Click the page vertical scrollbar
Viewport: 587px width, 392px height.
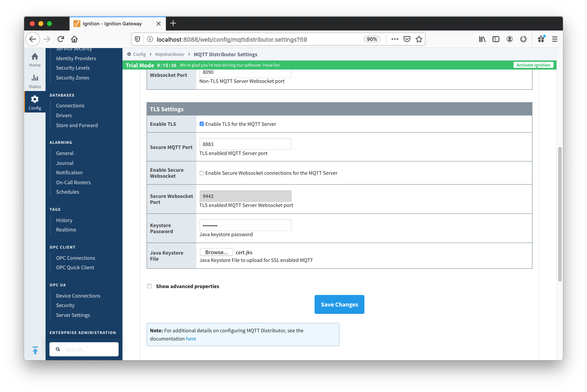(560, 214)
